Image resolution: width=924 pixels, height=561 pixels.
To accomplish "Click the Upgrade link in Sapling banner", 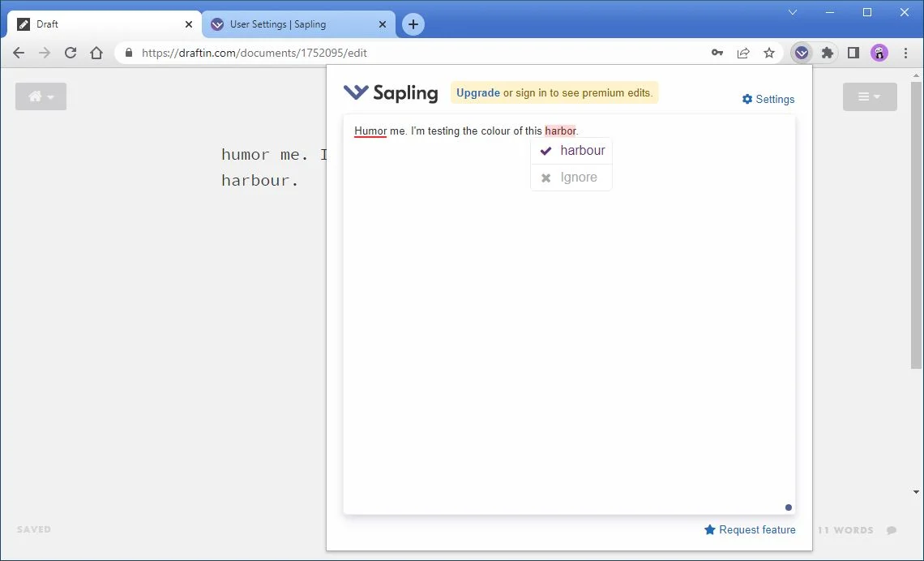I will point(478,92).
